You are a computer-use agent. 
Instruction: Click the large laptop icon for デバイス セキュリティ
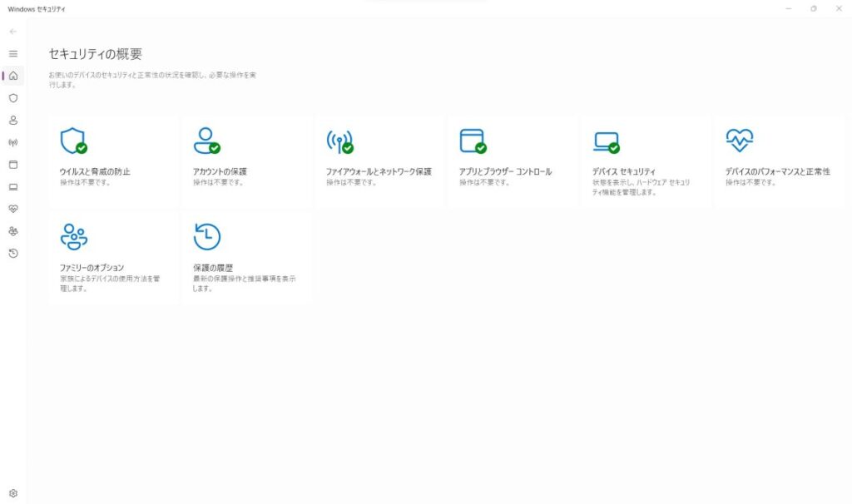pyautogui.click(x=606, y=142)
